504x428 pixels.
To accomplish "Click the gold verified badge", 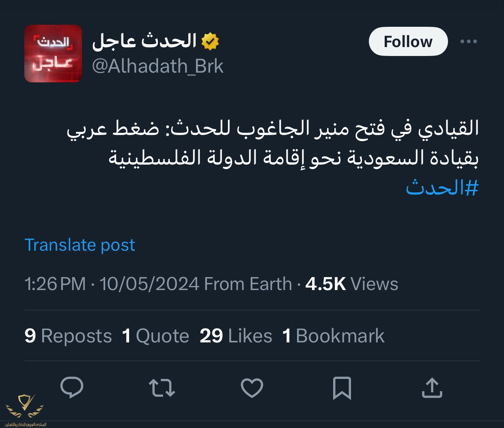I will 210,41.
